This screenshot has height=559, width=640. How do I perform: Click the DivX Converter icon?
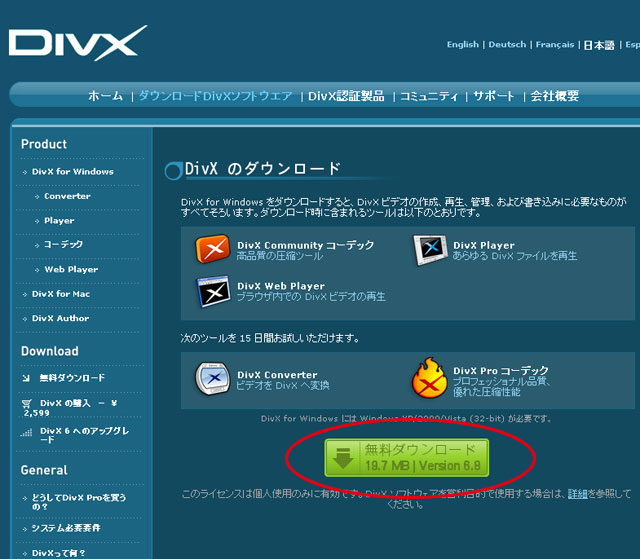coord(212,379)
